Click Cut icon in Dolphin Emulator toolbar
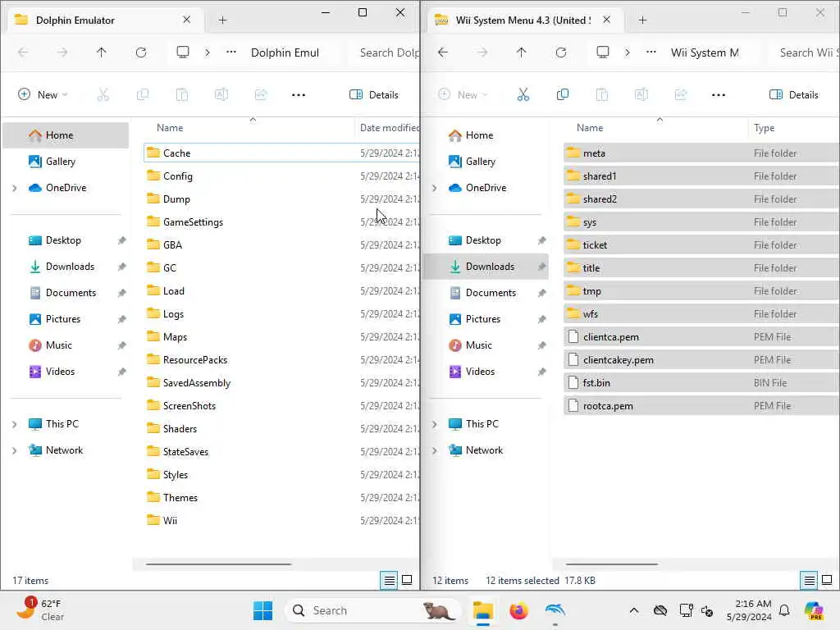 pos(103,95)
